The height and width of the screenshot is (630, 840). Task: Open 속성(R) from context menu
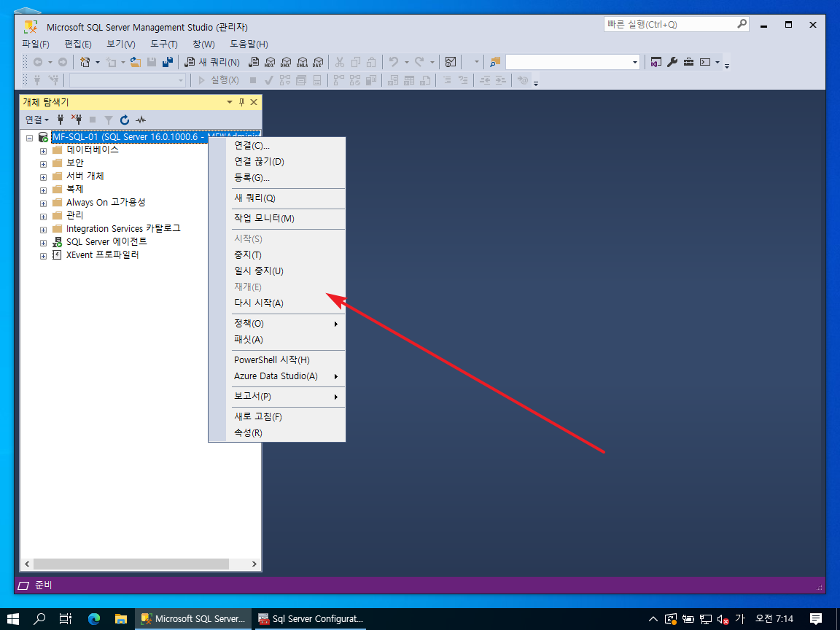pyautogui.click(x=277, y=433)
